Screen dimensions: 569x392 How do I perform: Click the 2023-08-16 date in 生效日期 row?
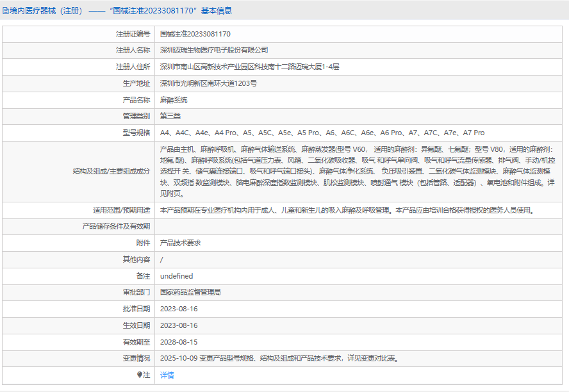pos(179,325)
